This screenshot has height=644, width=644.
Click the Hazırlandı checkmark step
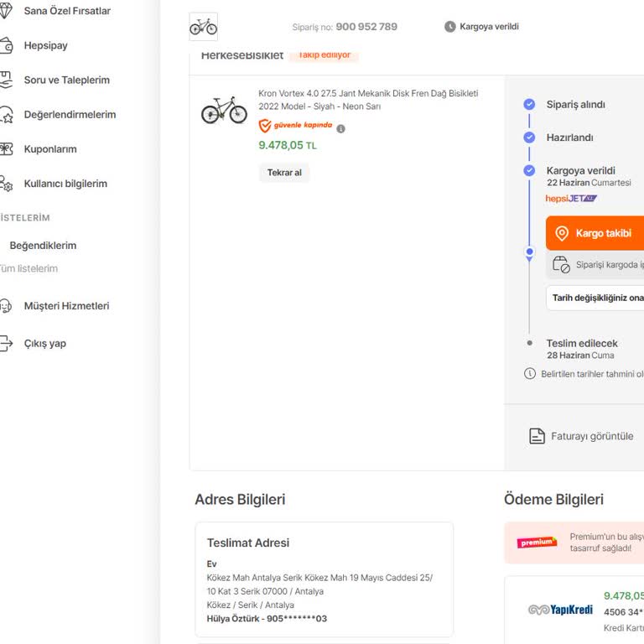(529, 138)
